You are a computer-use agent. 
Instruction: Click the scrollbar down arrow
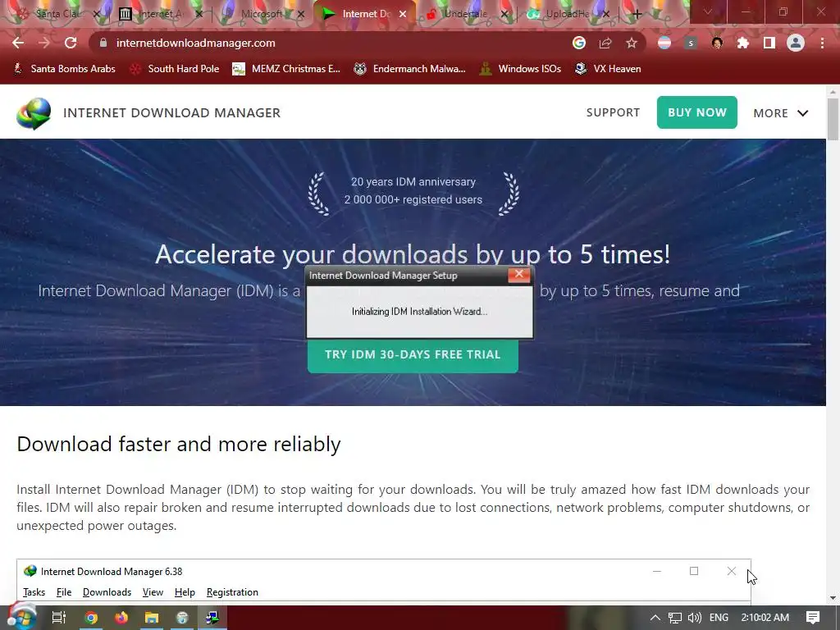pyautogui.click(x=833, y=598)
